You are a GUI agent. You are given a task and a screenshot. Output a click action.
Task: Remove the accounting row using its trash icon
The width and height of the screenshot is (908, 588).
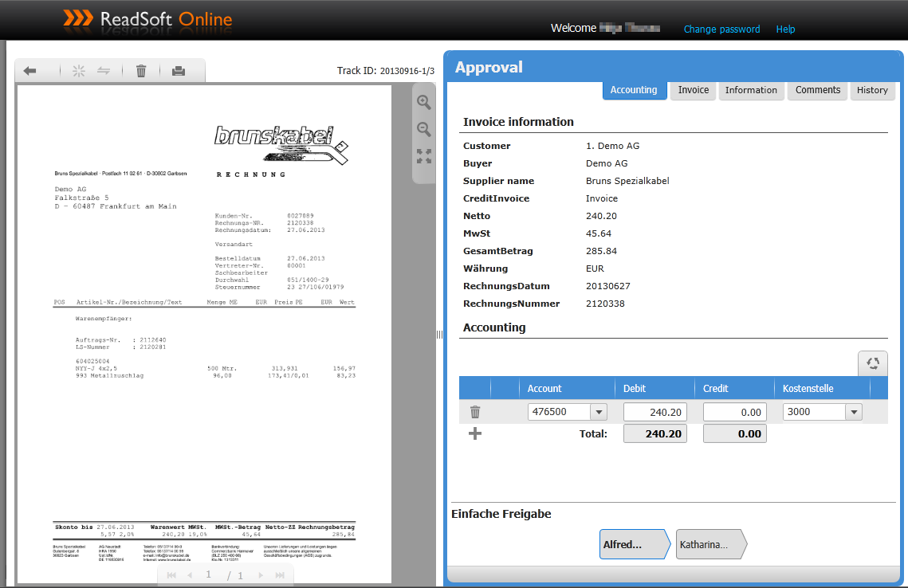coord(475,411)
